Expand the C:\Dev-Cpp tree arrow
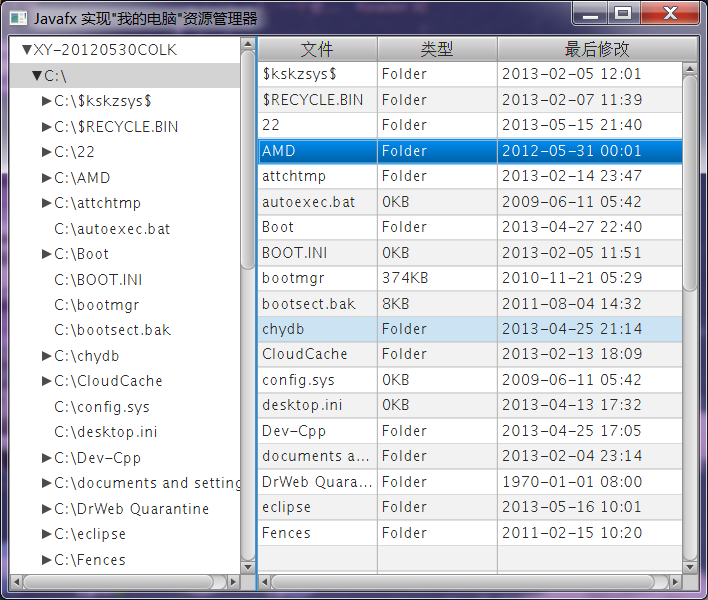Viewport: 708px width, 600px height. [x=47, y=458]
